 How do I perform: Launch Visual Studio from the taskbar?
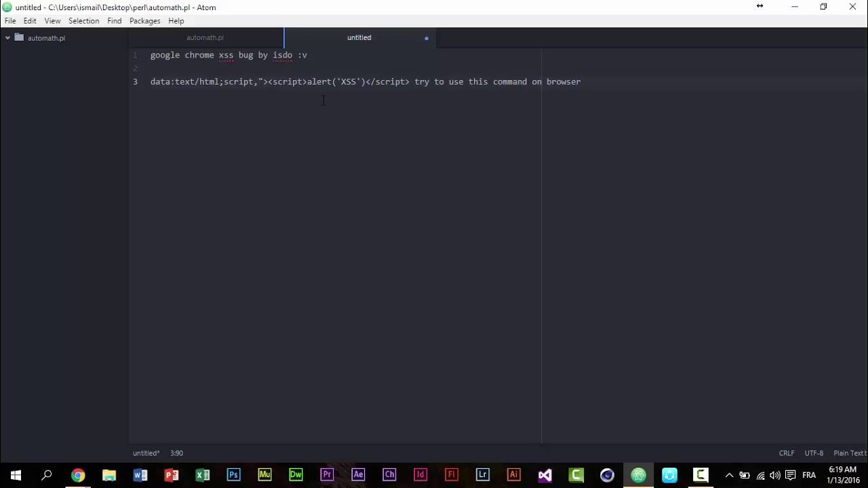tap(545, 475)
